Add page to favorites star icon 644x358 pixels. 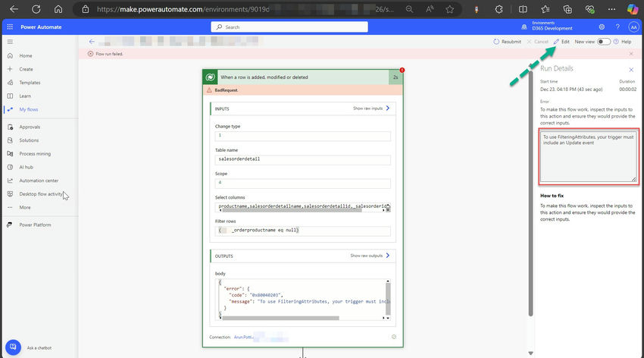(450, 9)
